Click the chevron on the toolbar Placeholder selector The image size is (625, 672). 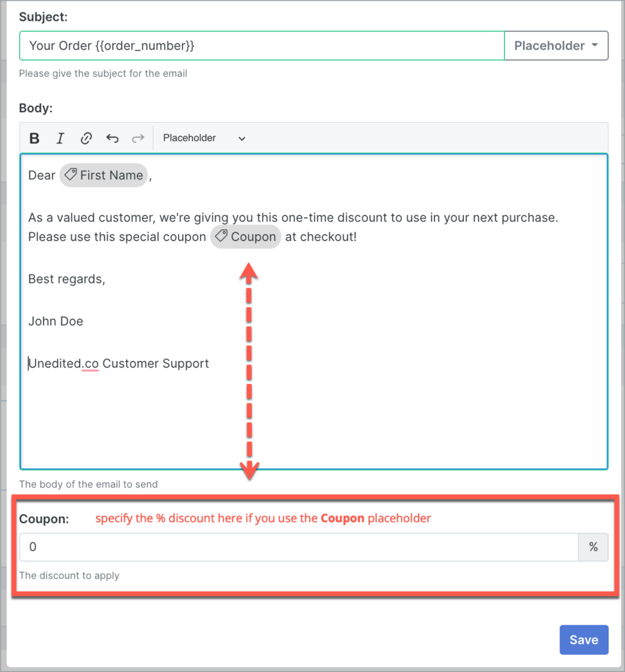click(241, 138)
